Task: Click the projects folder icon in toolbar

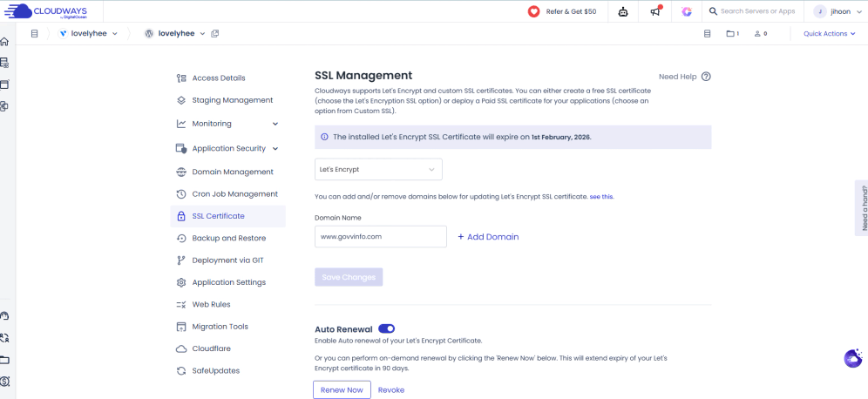Action: point(730,34)
